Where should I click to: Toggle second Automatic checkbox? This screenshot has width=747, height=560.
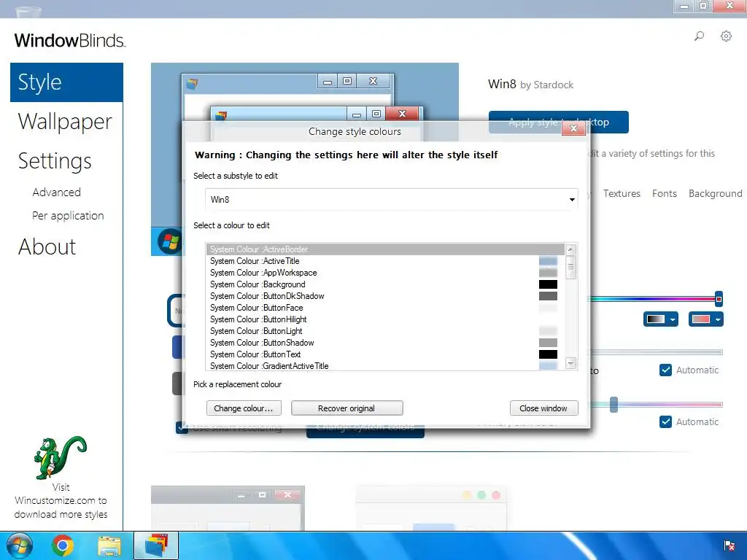click(x=665, y=421)
